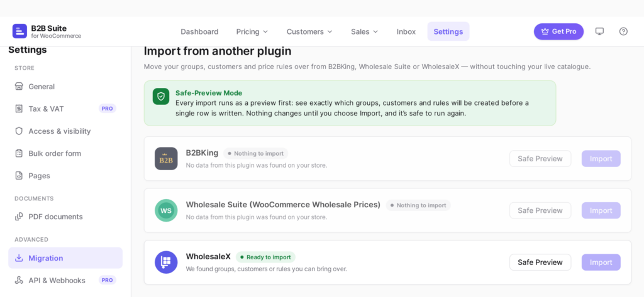The image size is (644, 297).
Task: Click Import for WholesaleX
Action: (x=601, y=262)
